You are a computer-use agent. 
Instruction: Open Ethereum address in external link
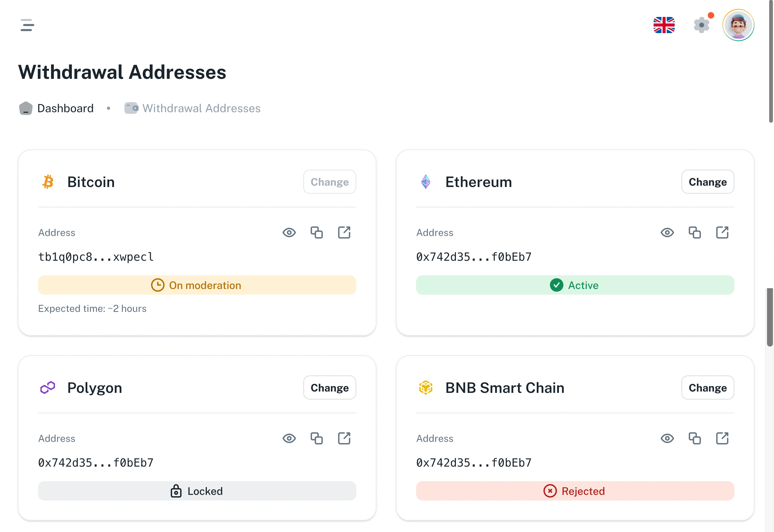pos(722,232)
